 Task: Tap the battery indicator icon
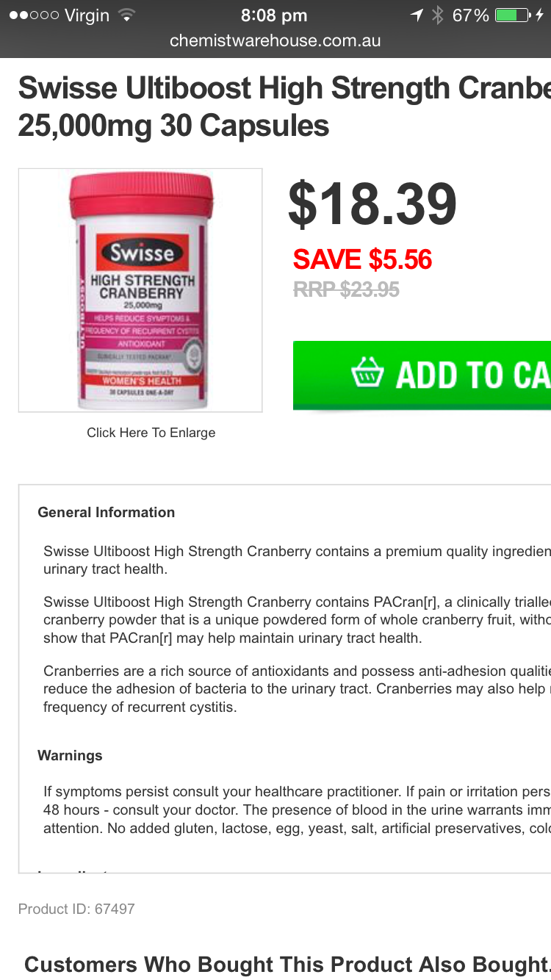pyautogui.click(x=512, y=15)
